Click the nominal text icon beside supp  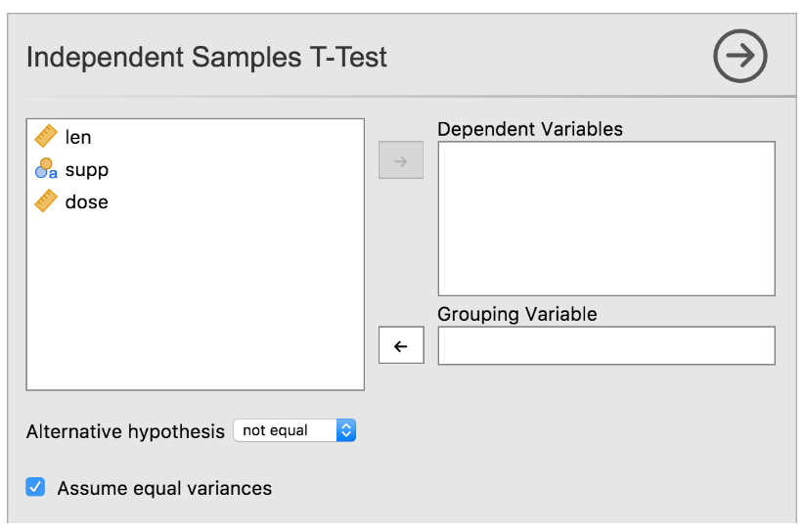pos(46,168)
